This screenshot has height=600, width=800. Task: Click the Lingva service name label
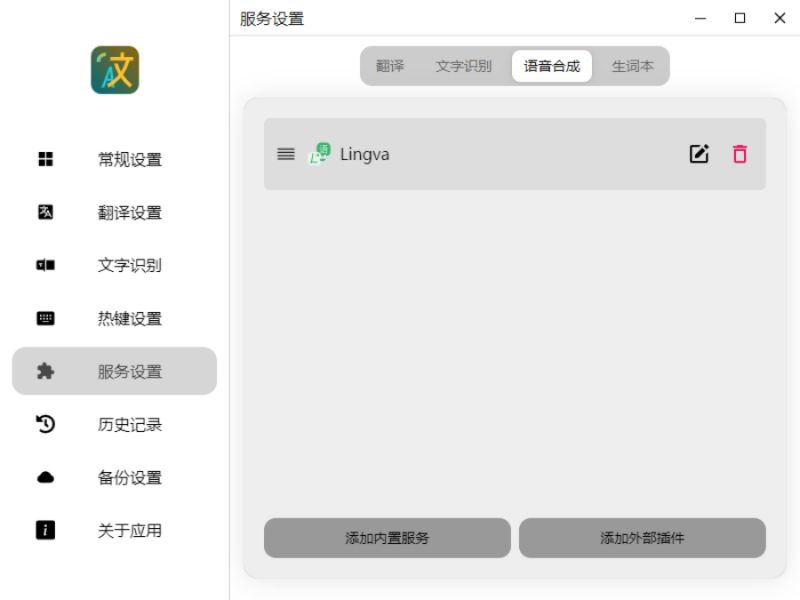point(365,154)
